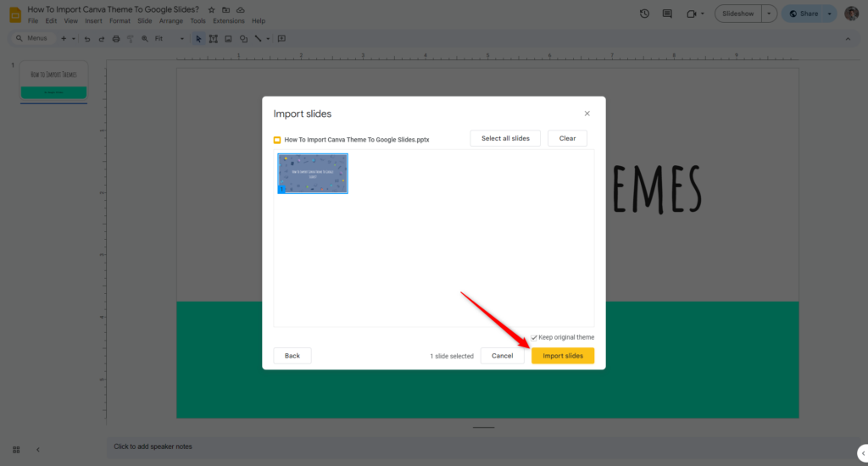Screen dimensions: 868x466
Task: Open the Fit zoom dropdown
Action: 170,39
